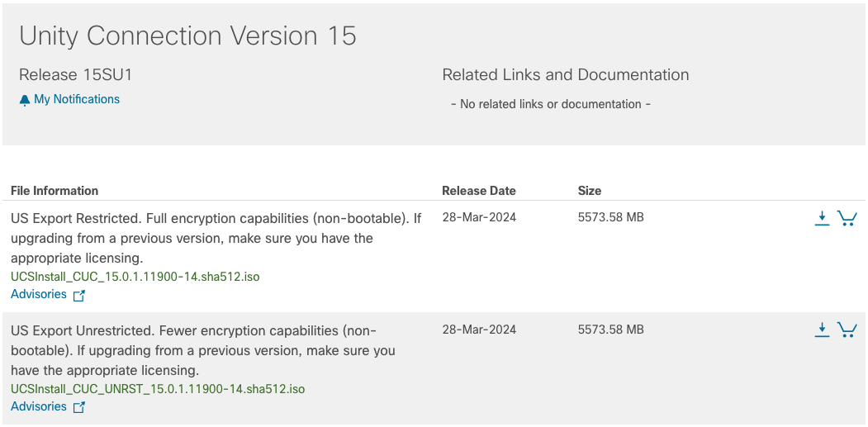Image resolution: width=868 pixels, height=427 pixels.
Task: Add the US Export Restricted file to cart
Action: coord(847,218)
